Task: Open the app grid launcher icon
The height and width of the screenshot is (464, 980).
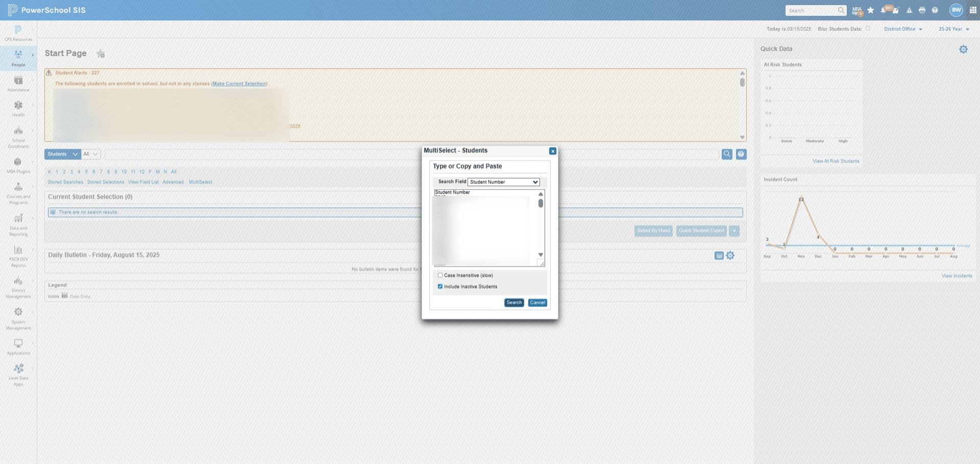Action: 973,10
